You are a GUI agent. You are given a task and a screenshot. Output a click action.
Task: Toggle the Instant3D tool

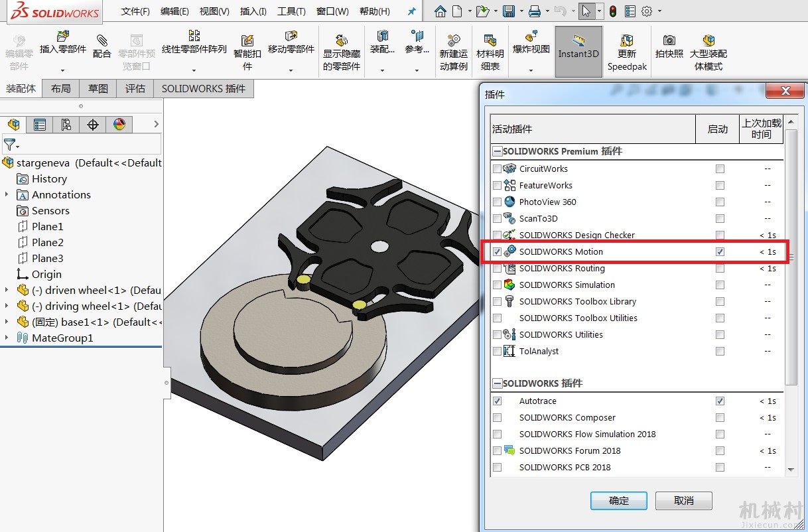click(x=578, y=52)
